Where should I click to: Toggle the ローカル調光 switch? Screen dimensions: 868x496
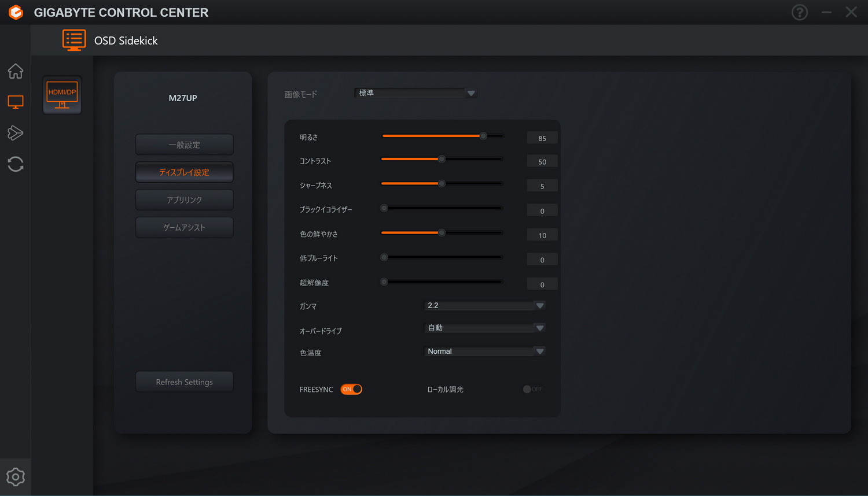532,389
